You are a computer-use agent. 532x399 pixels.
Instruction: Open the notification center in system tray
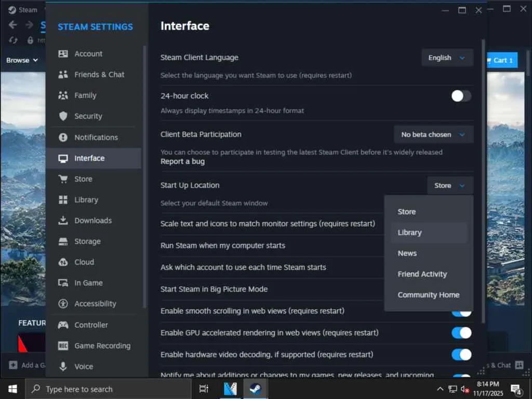pyautogui.click(x=516, y=389)
